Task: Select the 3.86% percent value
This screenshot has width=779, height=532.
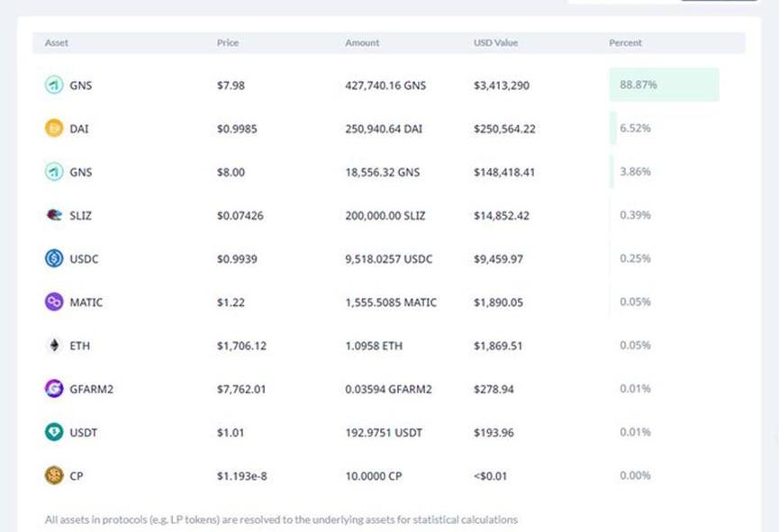Action: 636,172
